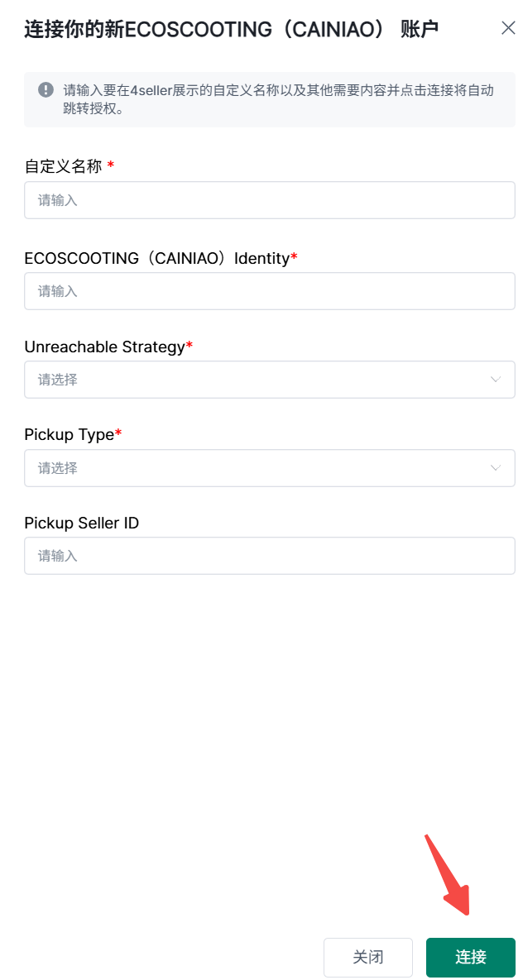
Task: Open the Pickup Type dropdown
Action: [257, 468]
